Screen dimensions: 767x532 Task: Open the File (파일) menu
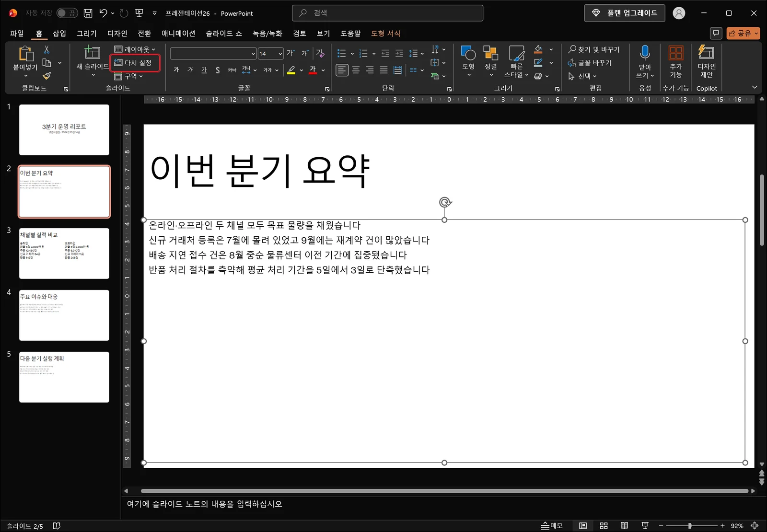point(17,33)
